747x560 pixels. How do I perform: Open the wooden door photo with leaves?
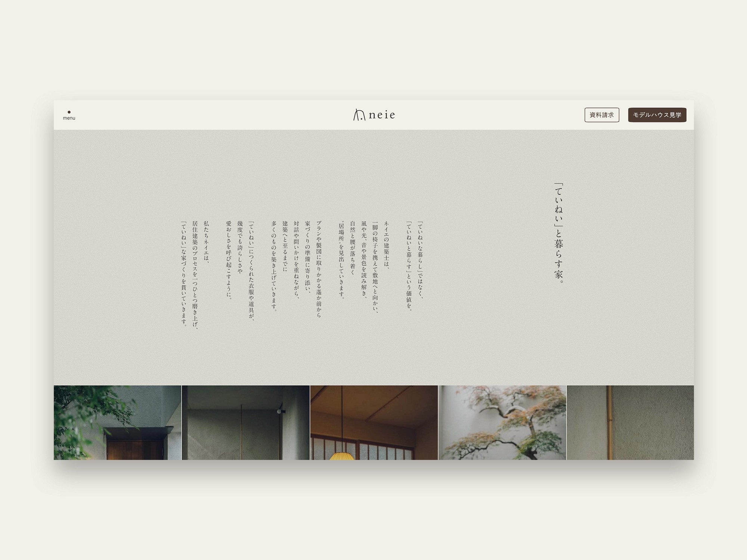pos(117,422)
